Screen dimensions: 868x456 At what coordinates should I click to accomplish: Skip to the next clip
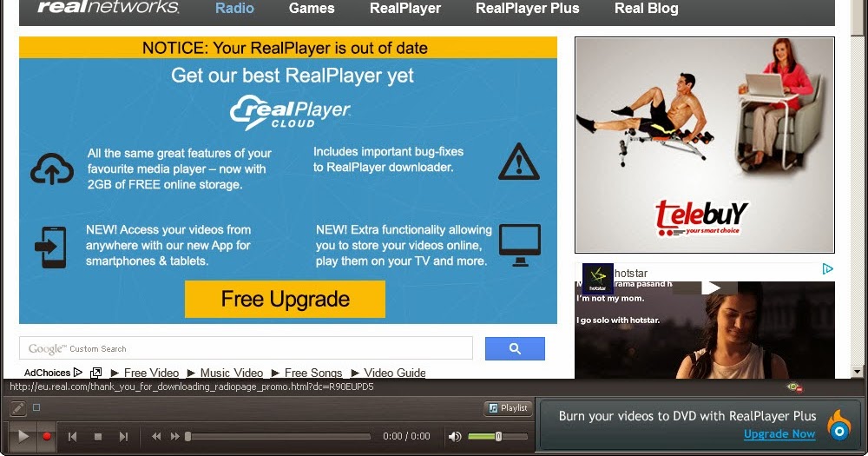(123, 437)
